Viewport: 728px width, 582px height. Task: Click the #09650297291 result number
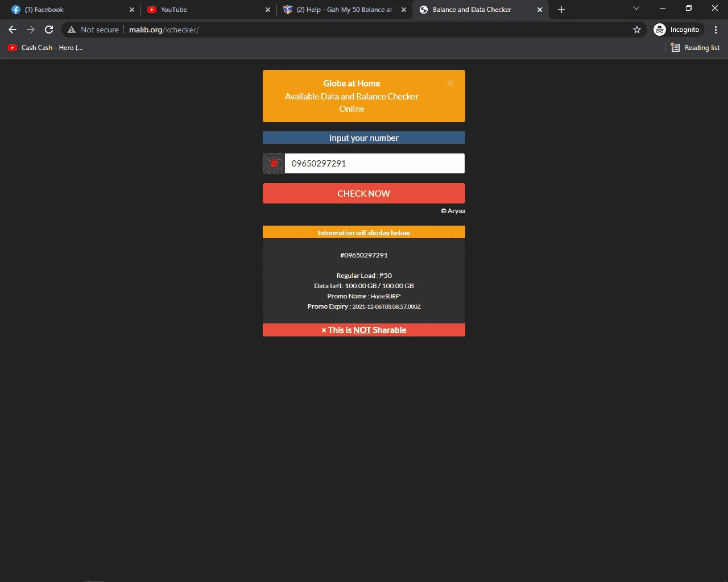pyautogui.click(x=364, y=255)
